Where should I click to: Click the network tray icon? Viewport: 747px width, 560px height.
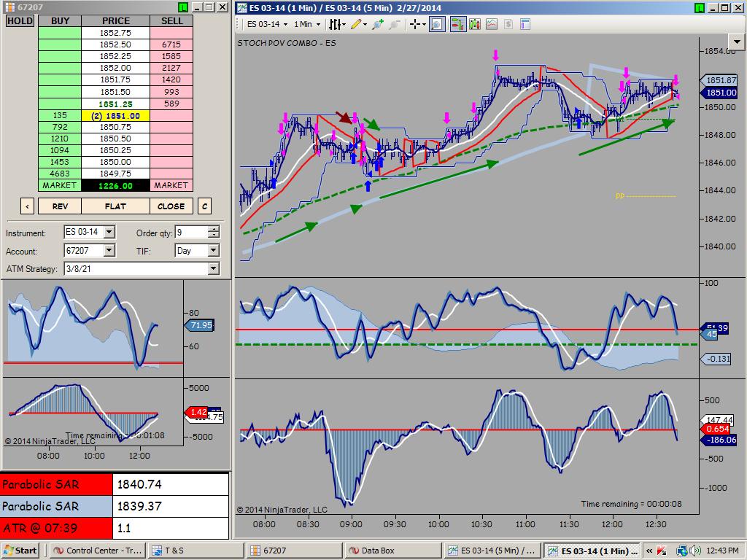(x=682, y=551)
